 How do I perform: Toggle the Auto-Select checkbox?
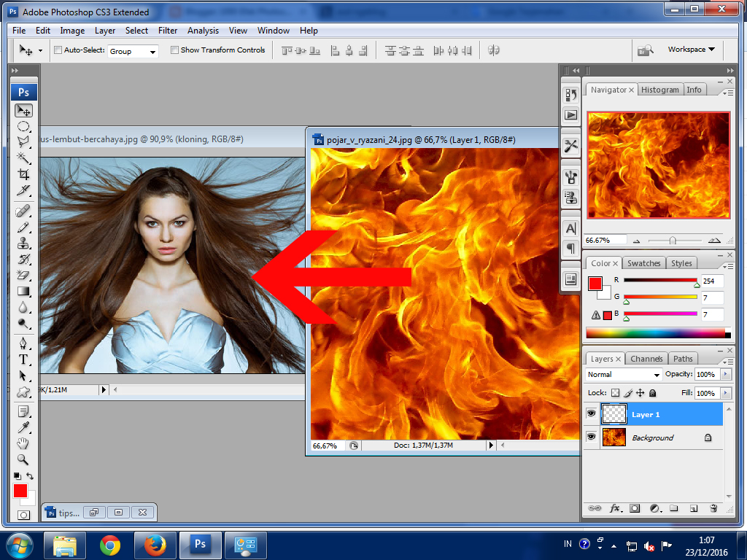(56, 50)
